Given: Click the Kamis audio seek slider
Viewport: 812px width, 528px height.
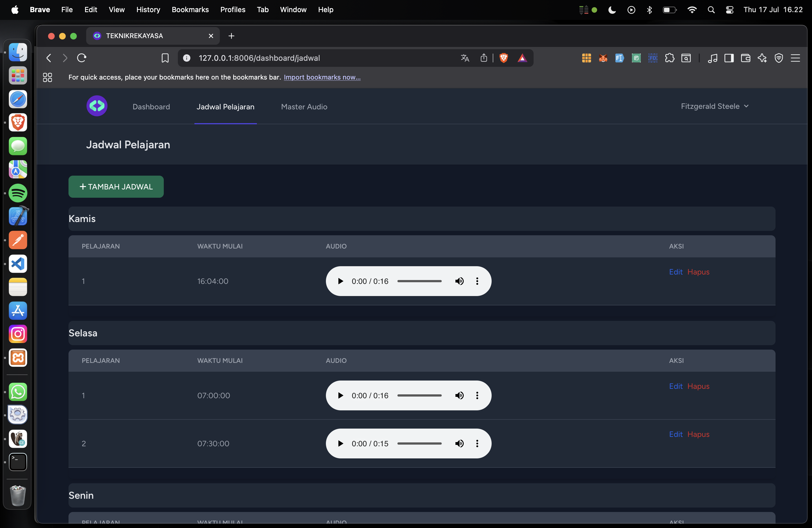Looking at the screenshot, I should pyautogui.click(x=419, y=281).
